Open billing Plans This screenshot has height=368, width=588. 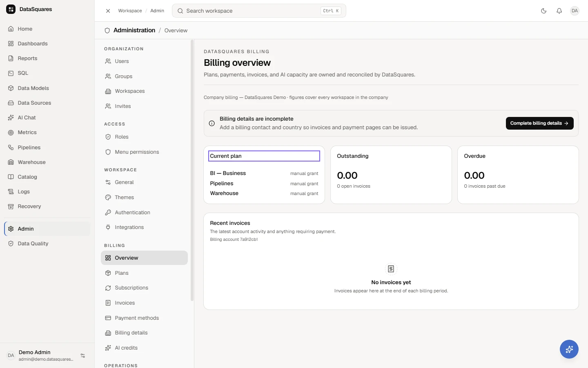144,273
